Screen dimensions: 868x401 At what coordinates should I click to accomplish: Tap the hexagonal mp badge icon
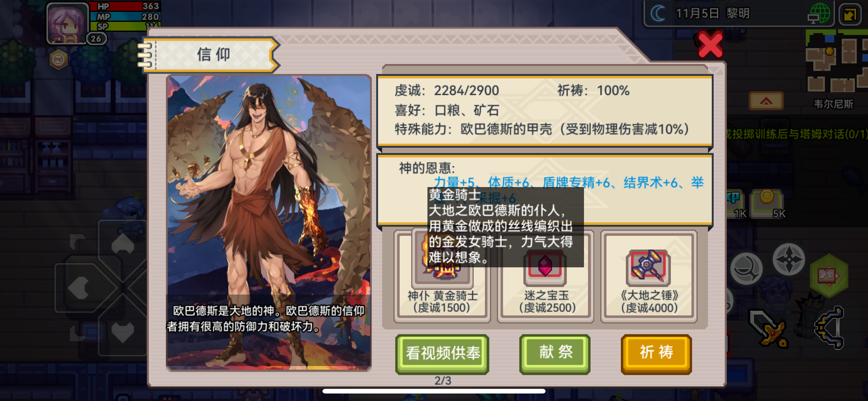pos(58,60)
